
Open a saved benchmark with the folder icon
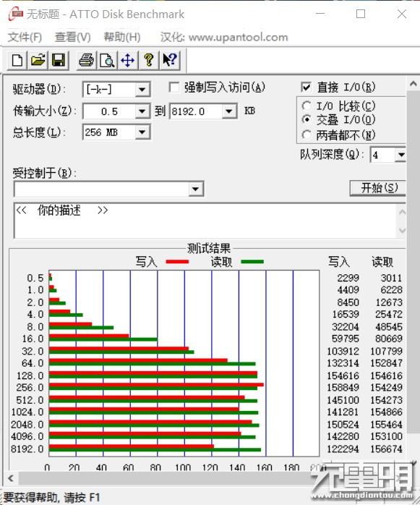click(38, 60)
